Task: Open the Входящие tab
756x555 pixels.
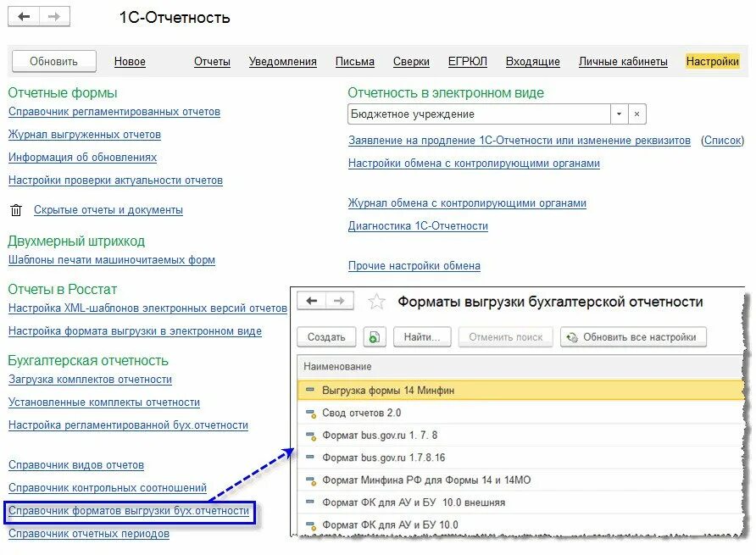Action: (533, 62)
